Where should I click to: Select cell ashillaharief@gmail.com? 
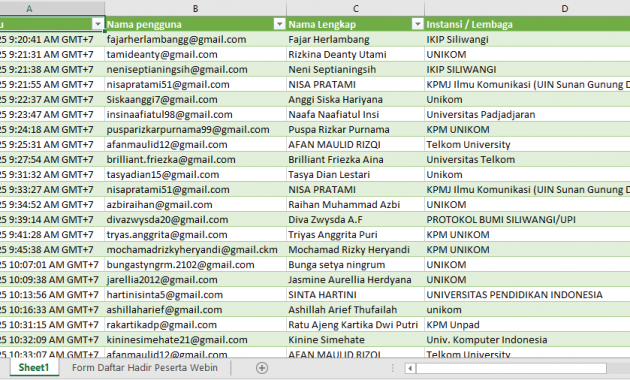(196, 310)
